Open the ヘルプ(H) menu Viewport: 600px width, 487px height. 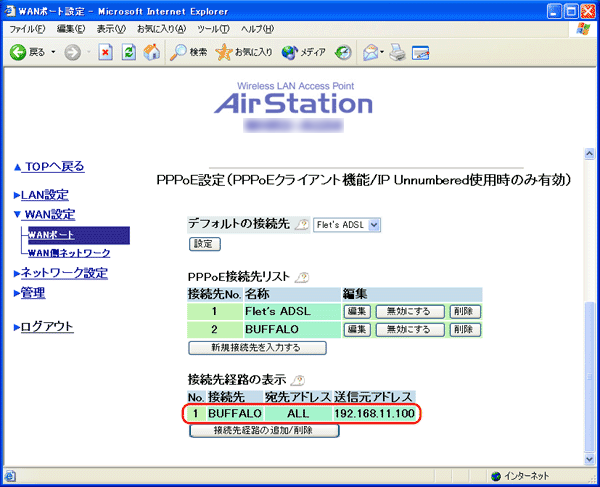pos(257,29)
